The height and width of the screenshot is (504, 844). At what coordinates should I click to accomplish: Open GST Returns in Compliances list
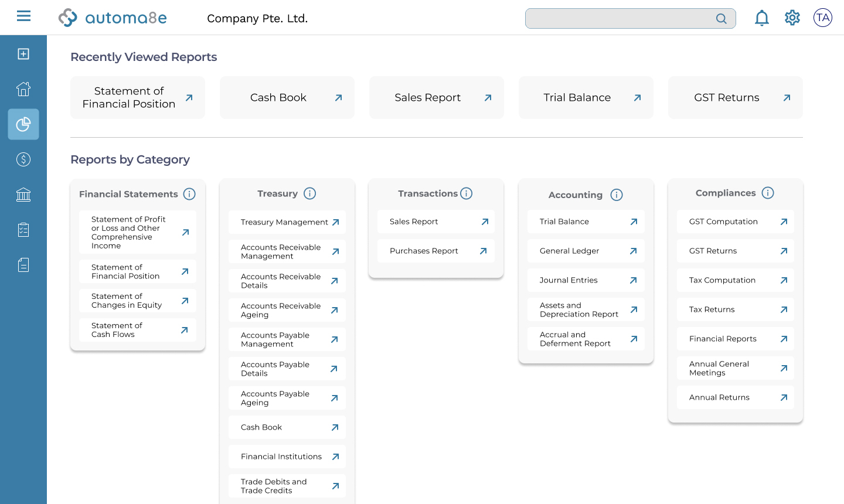736,251
